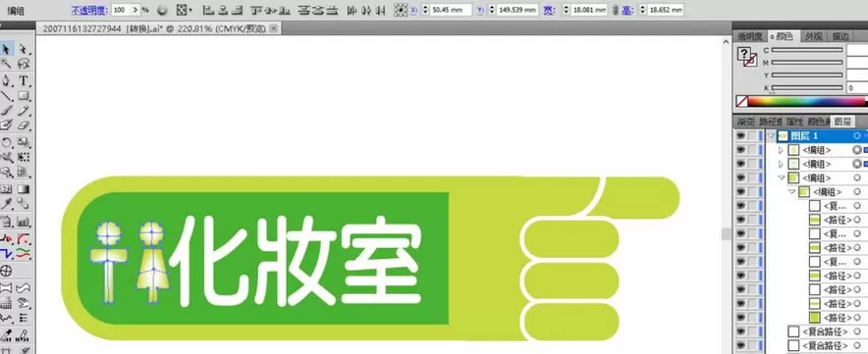Hide 图层 1 via its eye icon

tap(740, 135)
